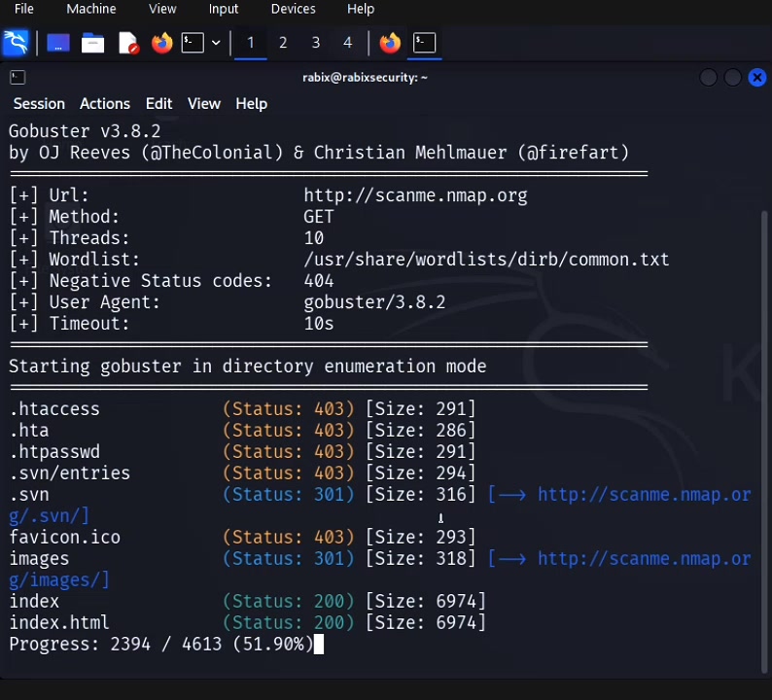Click the blue desktop panel icon
772x700 pixels.
[x=58, y=43]
